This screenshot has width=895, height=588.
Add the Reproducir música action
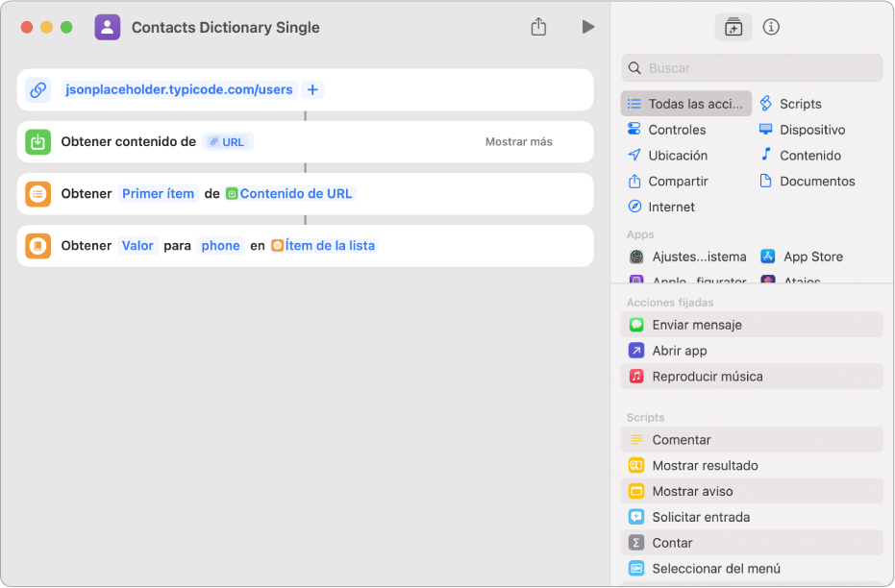pos(752,377)
